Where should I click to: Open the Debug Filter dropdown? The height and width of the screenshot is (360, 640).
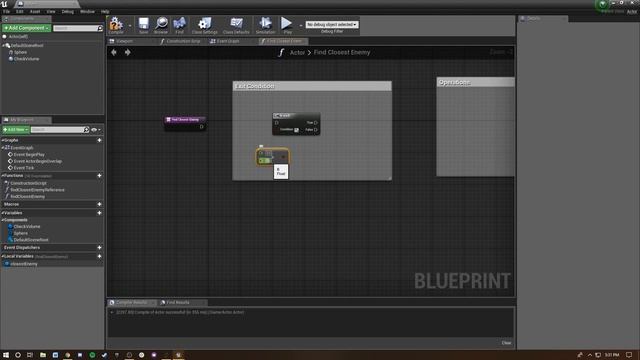pos(332,24)
